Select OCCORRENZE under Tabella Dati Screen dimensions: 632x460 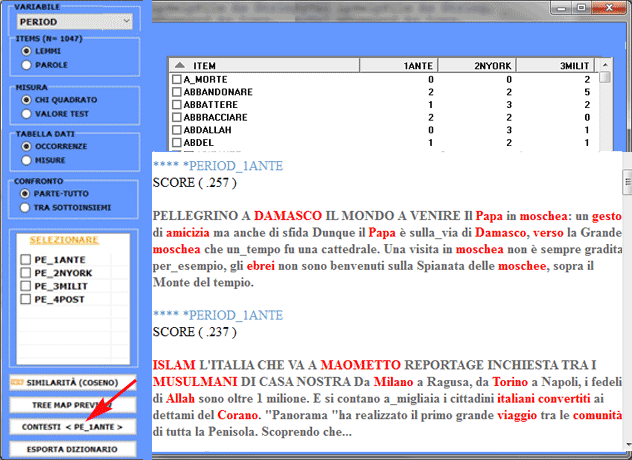[x=27, y=146]
